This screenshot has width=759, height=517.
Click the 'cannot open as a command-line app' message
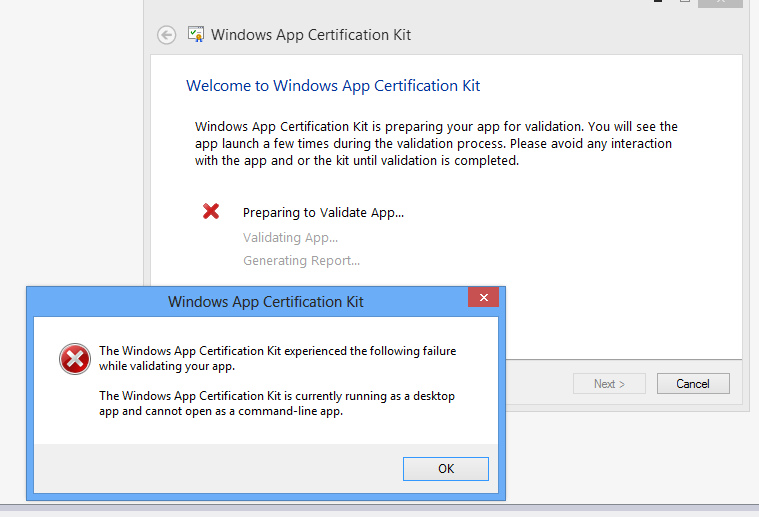click(277, 403)
